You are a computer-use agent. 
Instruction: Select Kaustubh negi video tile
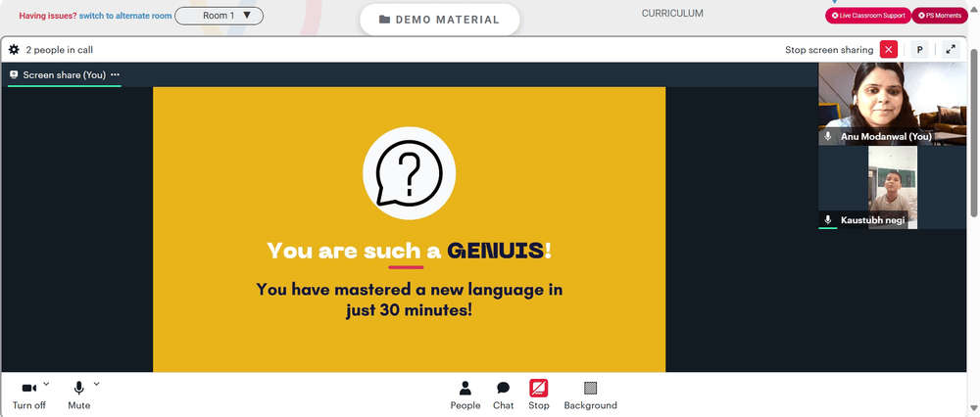coord(892,187)
